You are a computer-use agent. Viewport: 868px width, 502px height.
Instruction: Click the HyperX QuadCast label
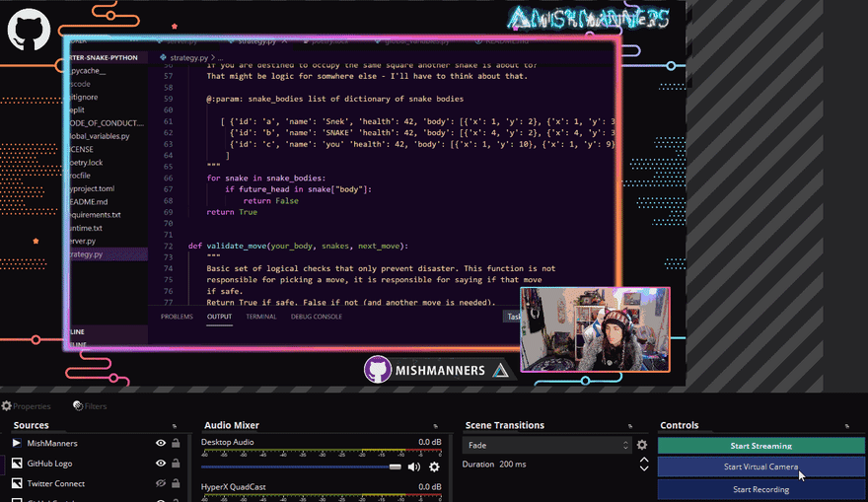click(233, 486)
